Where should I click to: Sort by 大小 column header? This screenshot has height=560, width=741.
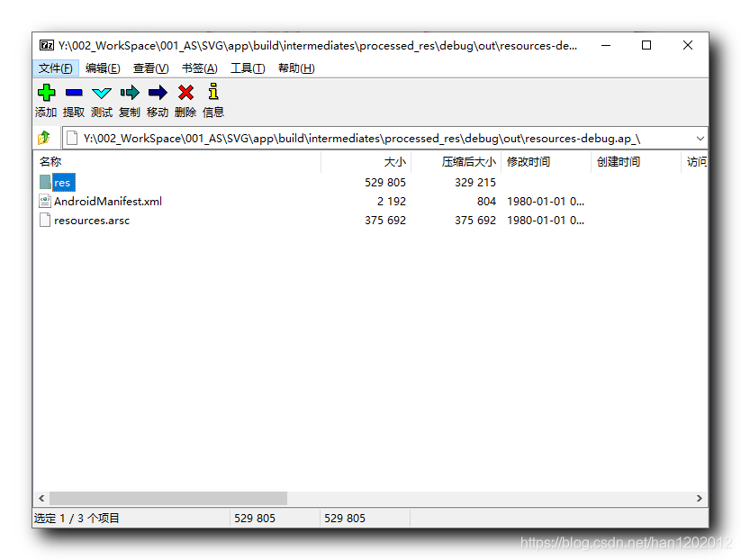click(x=366, y=162)
